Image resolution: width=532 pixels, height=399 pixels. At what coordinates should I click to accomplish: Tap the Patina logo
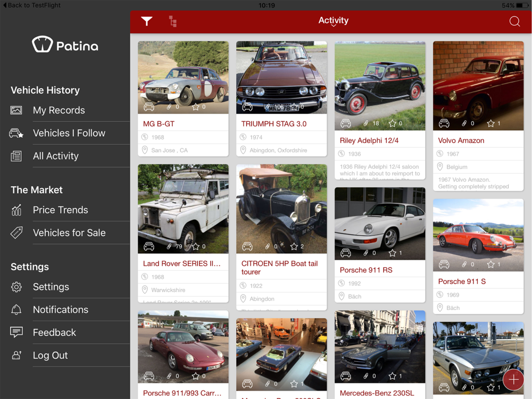tap(65, 45)
